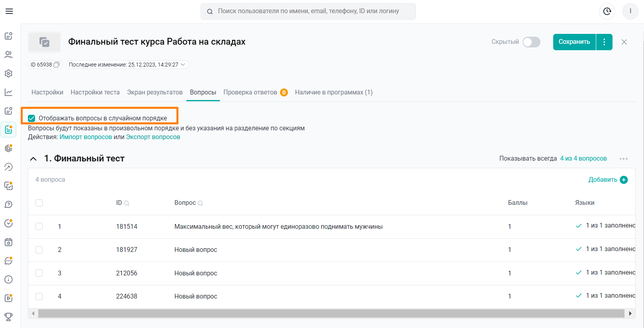
Task: Open question Максимальный вес, который могут единоразово поднимать мужчины
Action: [x=278, y=227]
